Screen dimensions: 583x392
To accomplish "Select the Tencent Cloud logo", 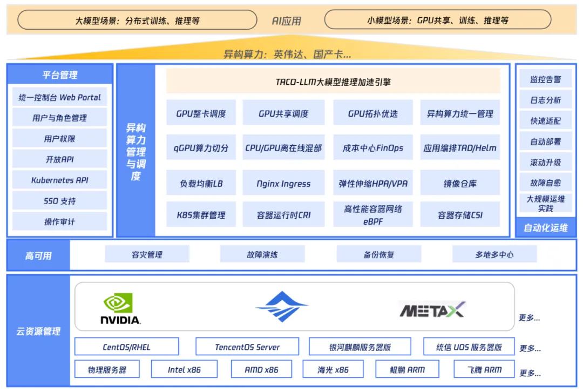I will [283, 307].
